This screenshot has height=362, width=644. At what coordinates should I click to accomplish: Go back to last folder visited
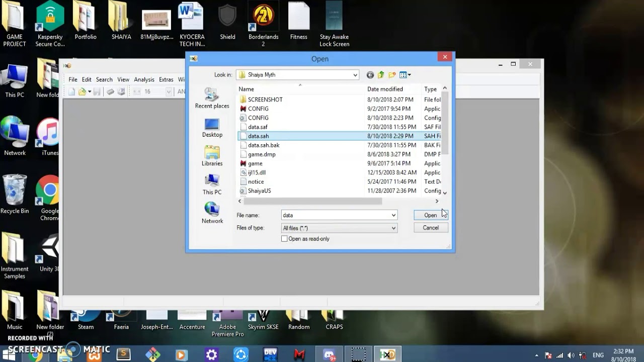click(x=370, y=75)
